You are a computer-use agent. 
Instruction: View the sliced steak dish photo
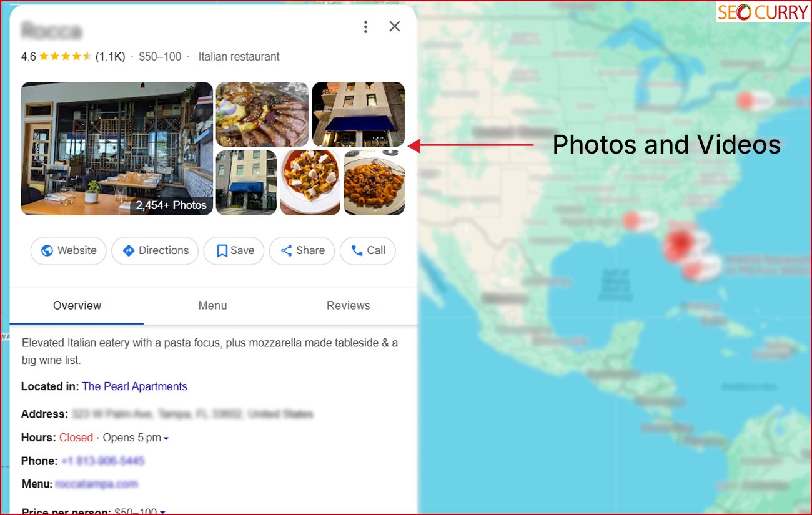click(262, 114)
